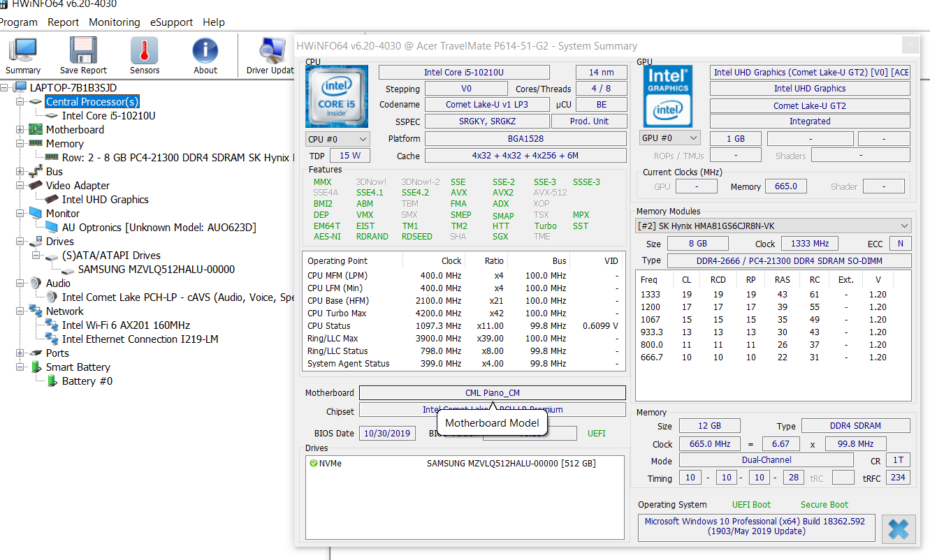The image size is (930, 560).
Task: Open the Report menu
Action: 63,22
